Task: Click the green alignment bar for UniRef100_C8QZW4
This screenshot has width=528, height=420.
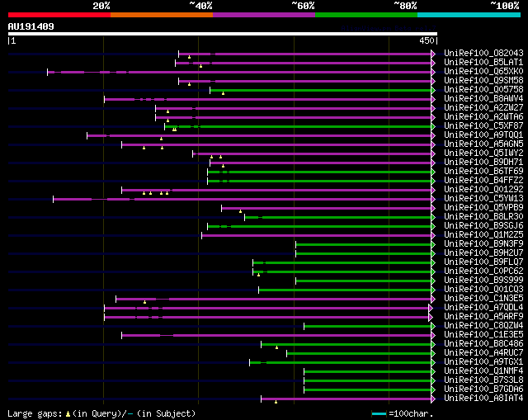Action: [x=368, y=327]
